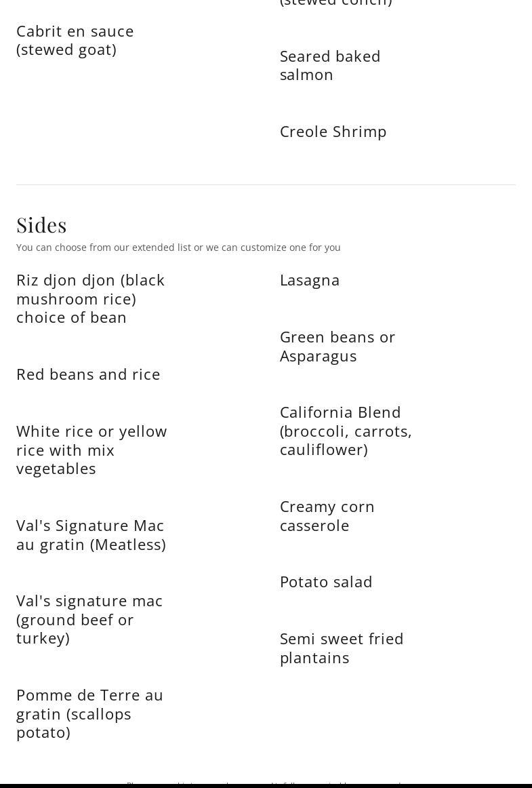Click the California Blend item
The height and width of the screenshot is (788, 532).
point(346,431)
